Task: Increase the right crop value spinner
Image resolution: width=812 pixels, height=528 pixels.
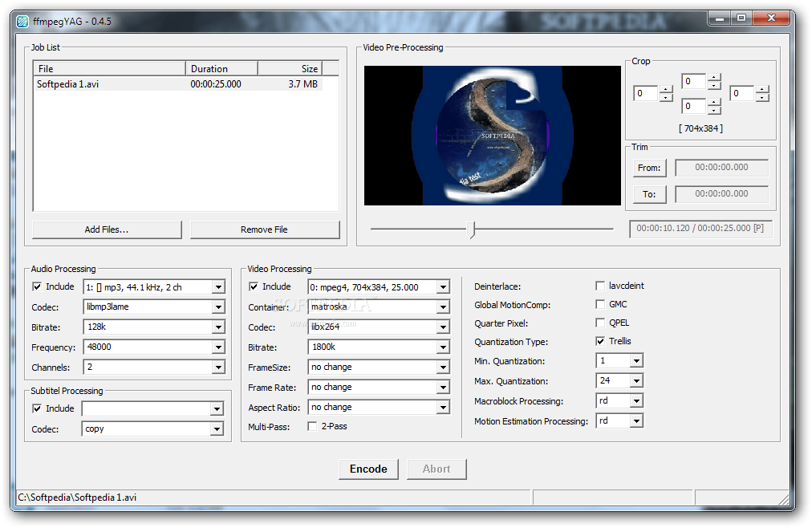Action: click(762, 90)
